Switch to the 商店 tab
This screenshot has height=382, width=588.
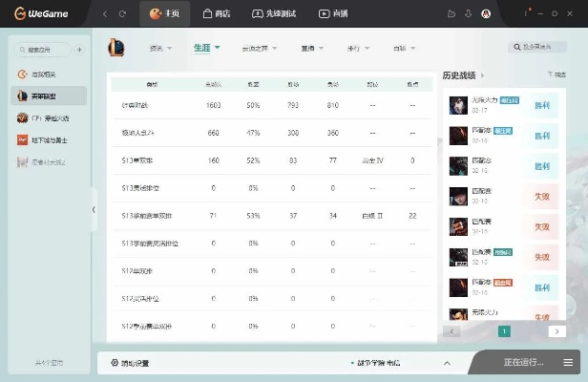pos(216,13)
